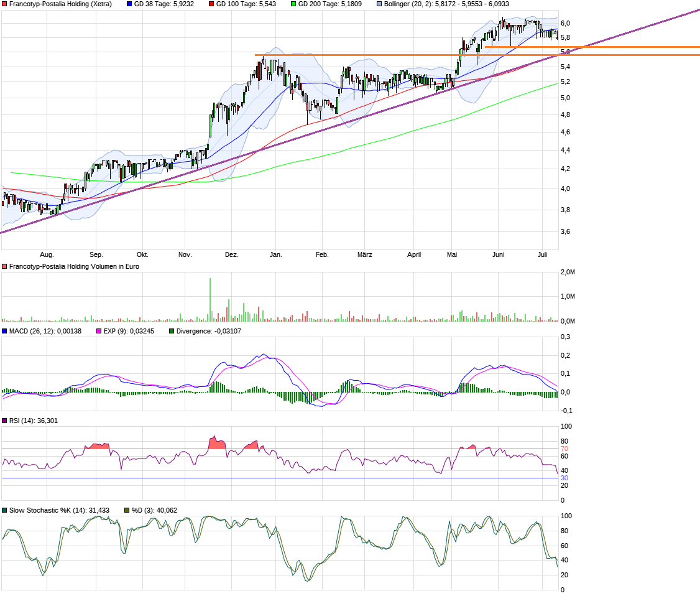Viewport: 700px width, 596px height.
Task: Click the 'April' month label on time axis
Action: [414, 254]
